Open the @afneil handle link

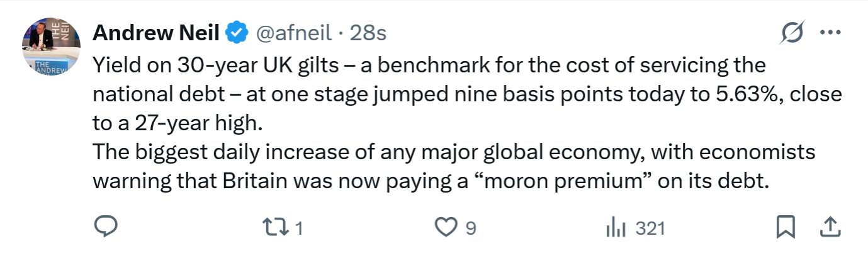click(295, 33)
